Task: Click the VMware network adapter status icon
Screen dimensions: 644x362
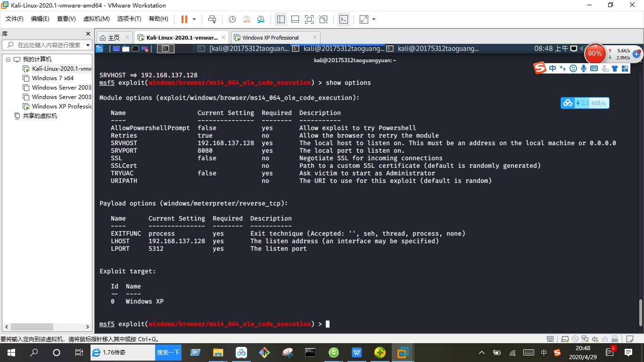Action: 585,339
